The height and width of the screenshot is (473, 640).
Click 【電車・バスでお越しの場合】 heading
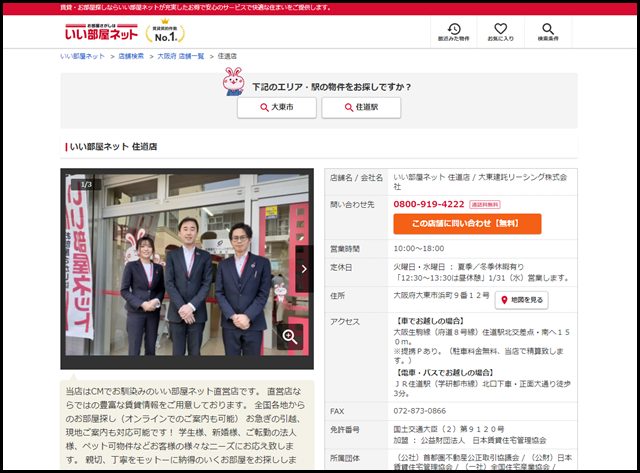coord(445,373)
